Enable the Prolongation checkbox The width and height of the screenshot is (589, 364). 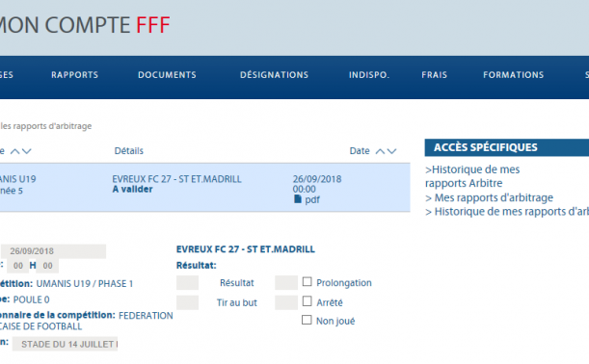307,281
